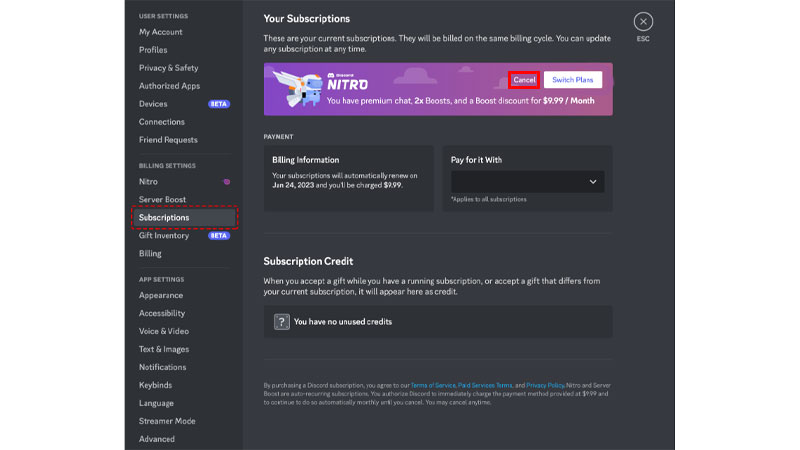
Task: Open Advanced settings
Action: (x=157, y=439)
